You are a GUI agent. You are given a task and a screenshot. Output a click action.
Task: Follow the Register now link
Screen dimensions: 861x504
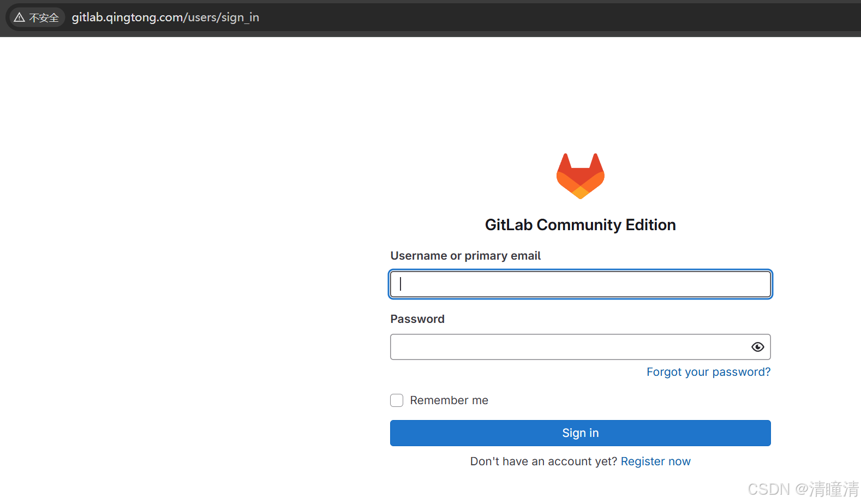[x=655, y=461]
